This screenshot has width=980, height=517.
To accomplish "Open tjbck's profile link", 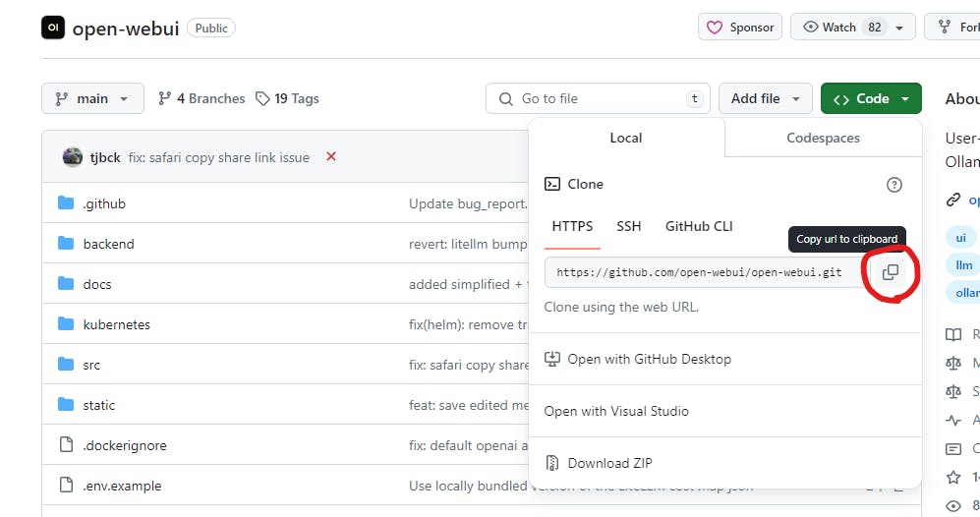I will (105, 157).
